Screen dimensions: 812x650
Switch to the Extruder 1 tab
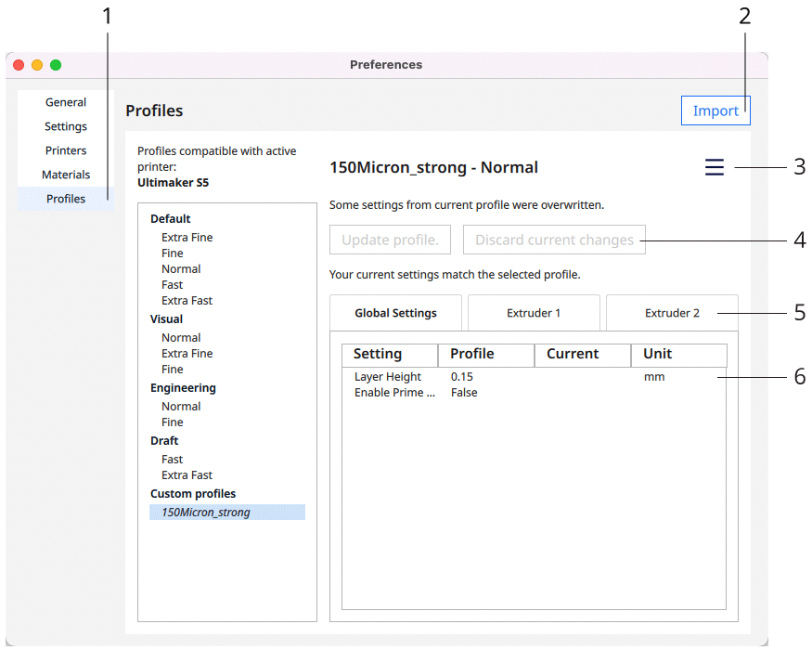point(534,313)
